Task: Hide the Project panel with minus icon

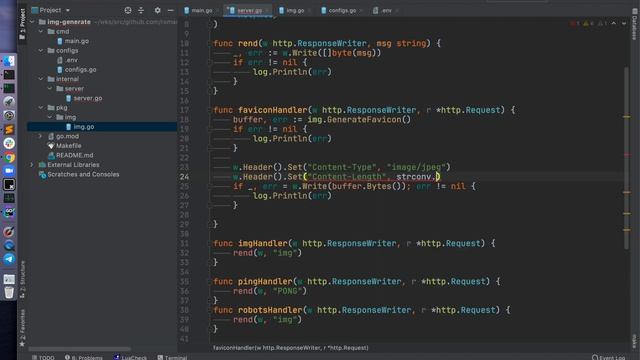Action: [171, 10]
